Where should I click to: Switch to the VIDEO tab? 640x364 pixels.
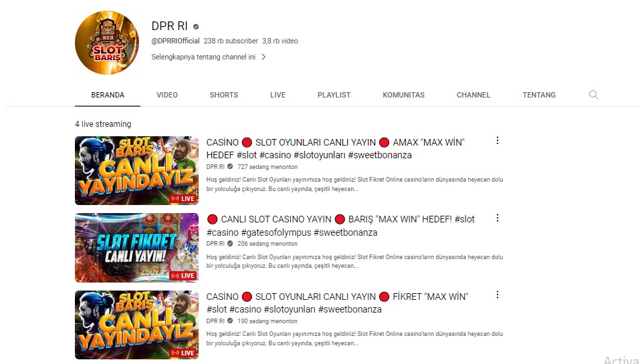coord(167,95)
